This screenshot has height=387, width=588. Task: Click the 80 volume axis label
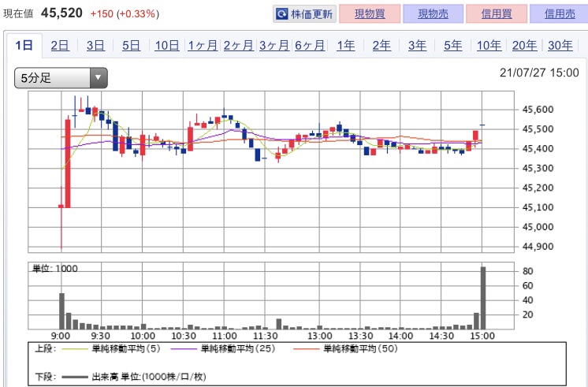point(527,271)
